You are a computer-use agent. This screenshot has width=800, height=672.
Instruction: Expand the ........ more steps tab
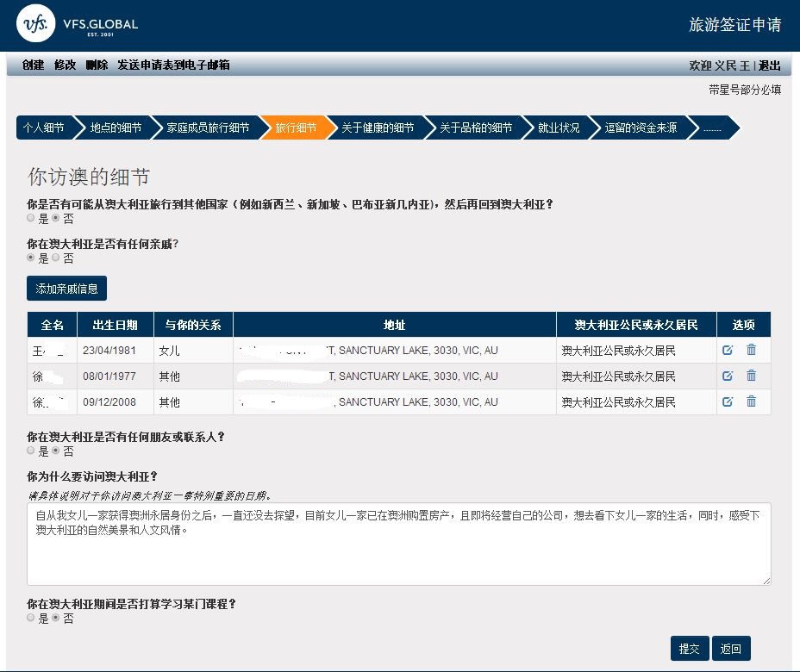click(712, 128)
